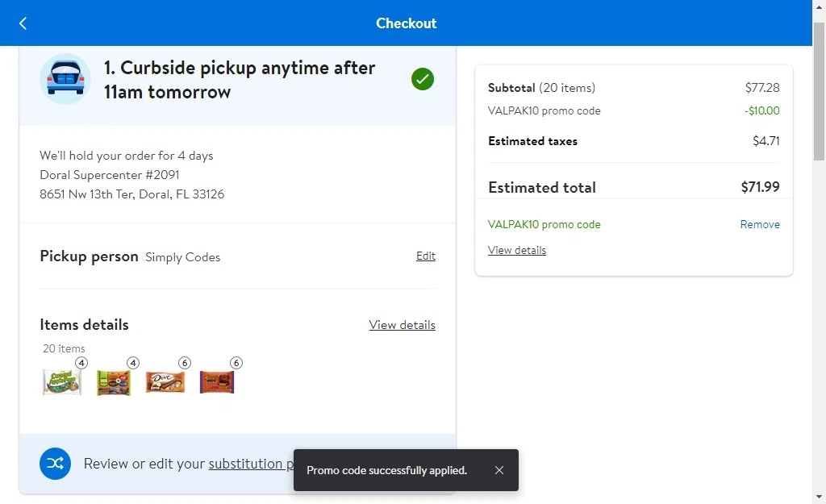Click the green checkmark beside pickup step
The width and height of the screenshot is (826, 504).
pyautogui.click(x=423, y=79)
